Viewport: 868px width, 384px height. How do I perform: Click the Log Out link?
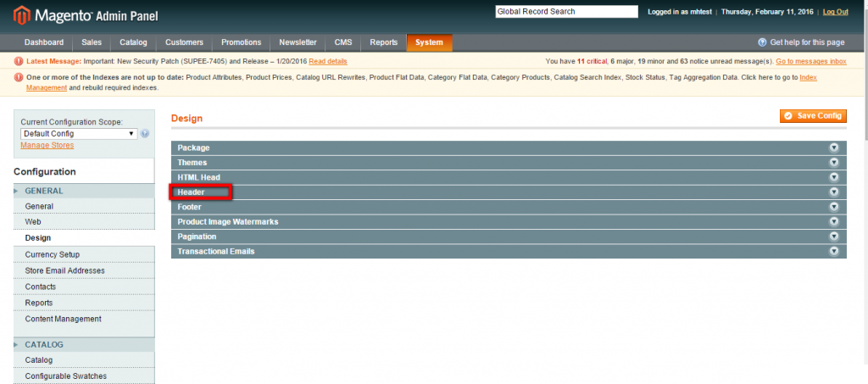[835, 12]
